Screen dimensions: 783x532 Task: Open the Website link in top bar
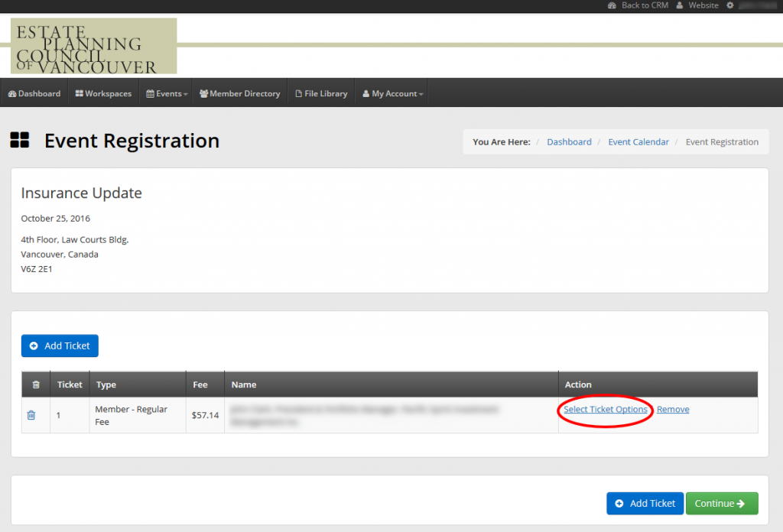(x=697, y=5)
